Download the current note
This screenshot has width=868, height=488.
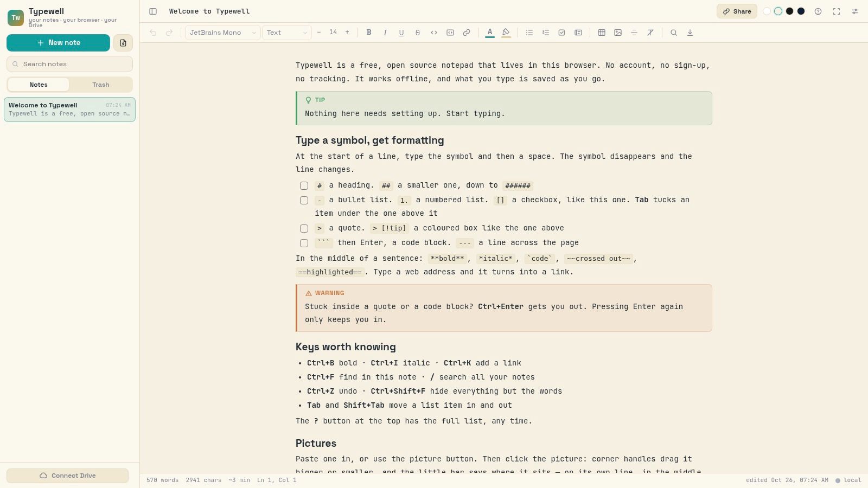[x=690, y=33]
